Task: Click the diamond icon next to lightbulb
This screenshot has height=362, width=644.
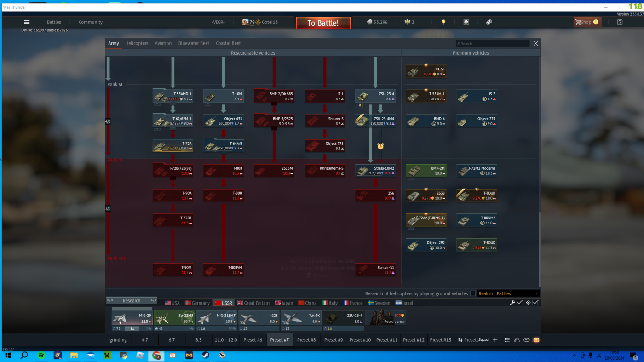Action: (466, 22)
